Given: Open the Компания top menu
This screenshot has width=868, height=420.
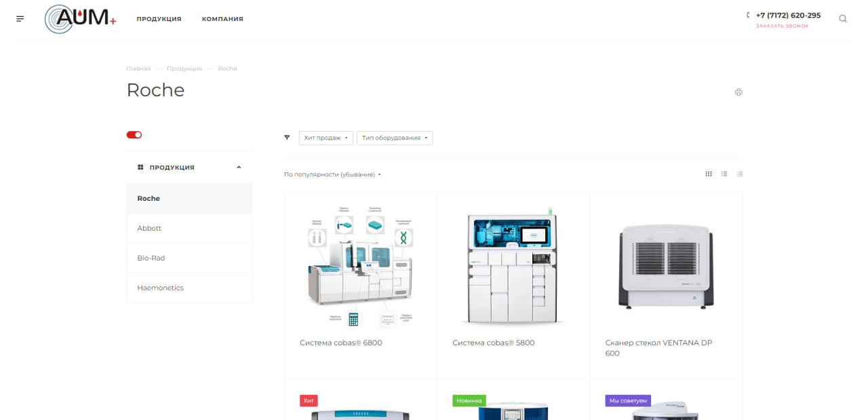Looking at the screenshot, I should click(x=222, y=19).
